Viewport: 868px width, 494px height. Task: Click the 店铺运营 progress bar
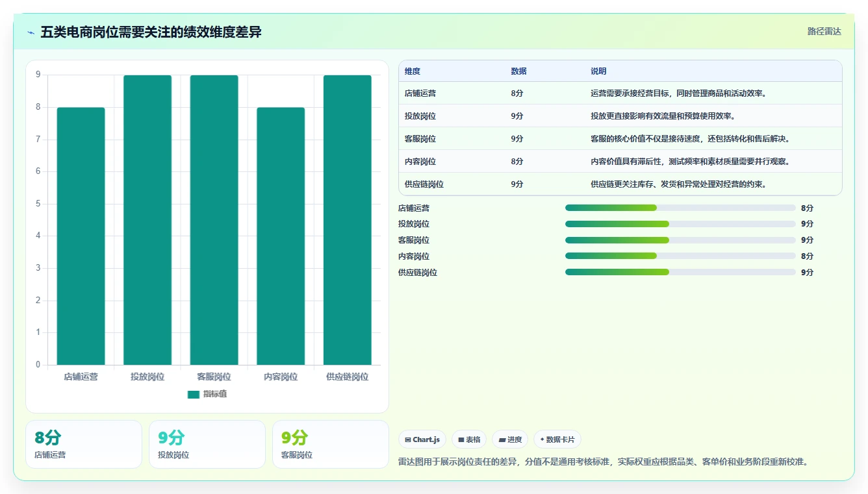pos(680,208)
